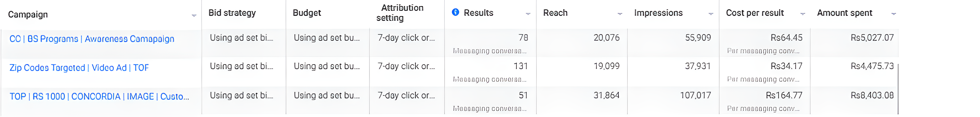
Task: Open the Campaign column dropdown arrow
Action: (x=194, y=16)
